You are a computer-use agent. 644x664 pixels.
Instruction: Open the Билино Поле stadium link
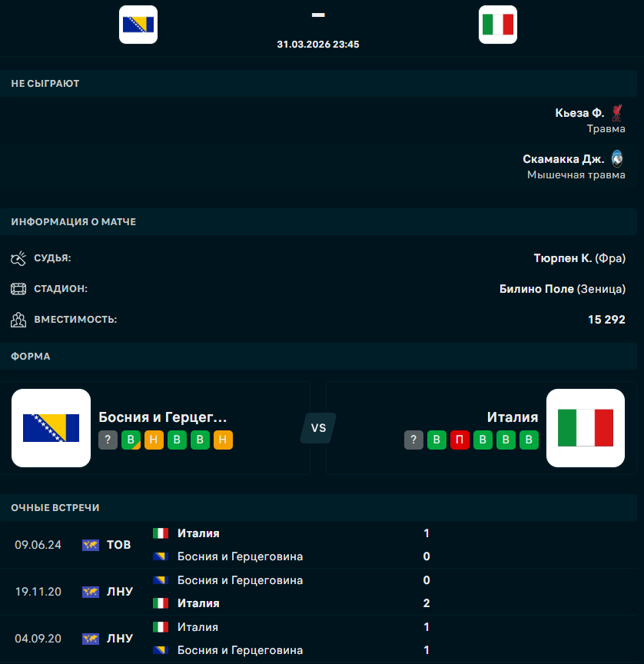(536, 289)
